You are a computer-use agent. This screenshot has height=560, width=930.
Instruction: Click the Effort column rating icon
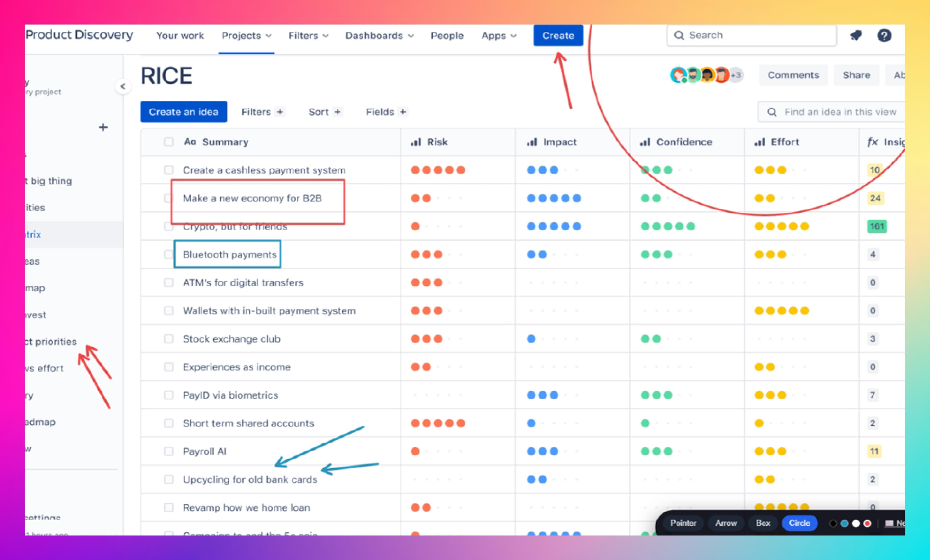tap(760, 142)
